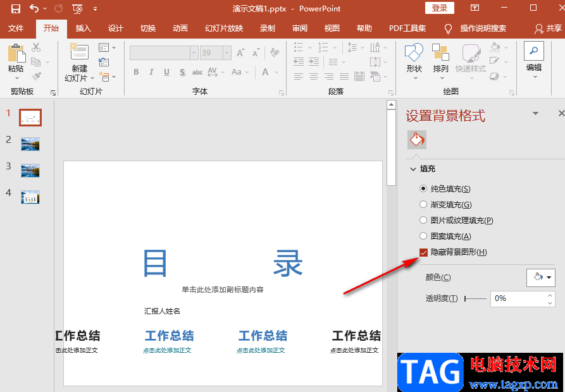Click the Login (登录) button
The width and height of the screenshot is (565, 392).
point(439,8)
